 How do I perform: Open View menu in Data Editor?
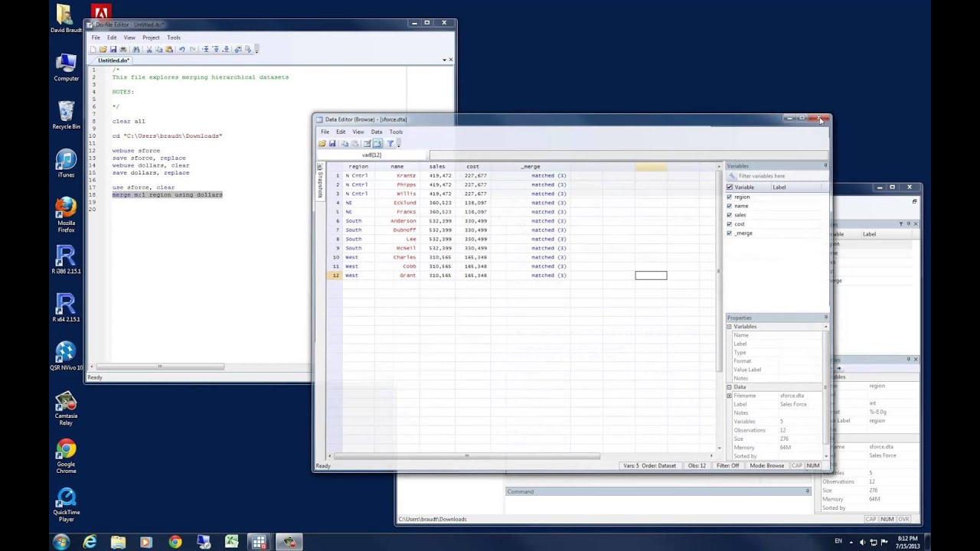click(358, 132)
